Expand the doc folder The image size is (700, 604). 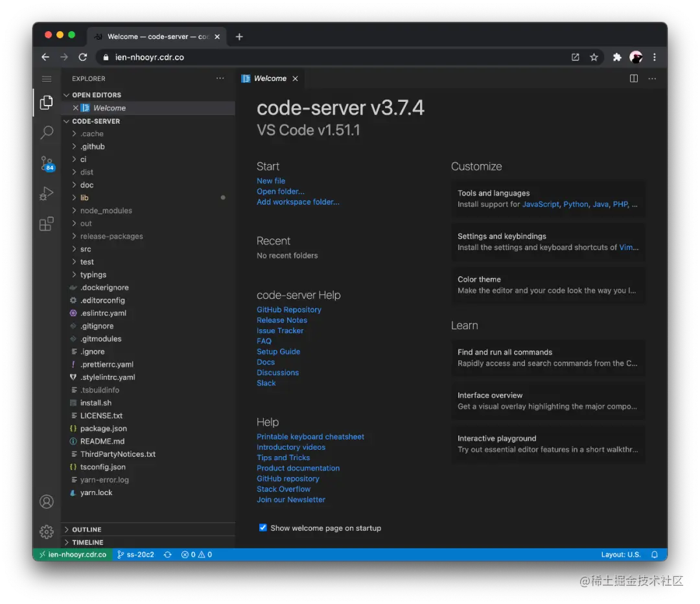(147, 185)
